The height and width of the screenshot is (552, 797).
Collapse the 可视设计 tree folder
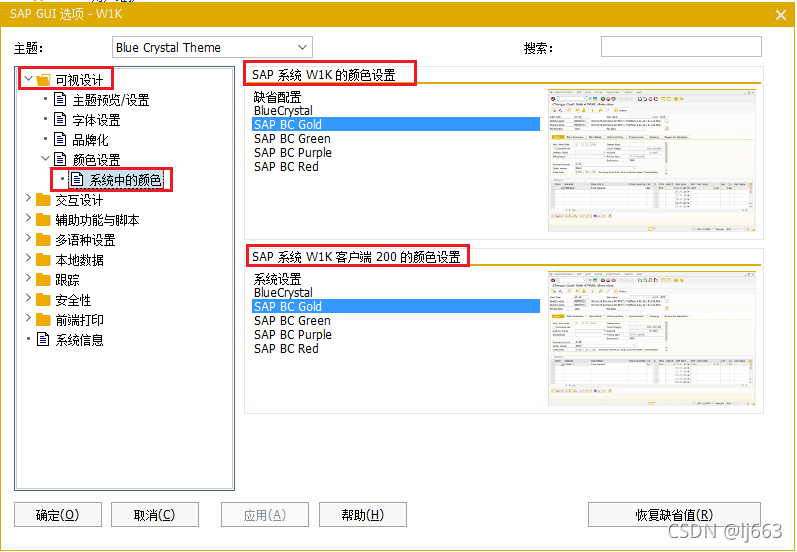point(28,79)
